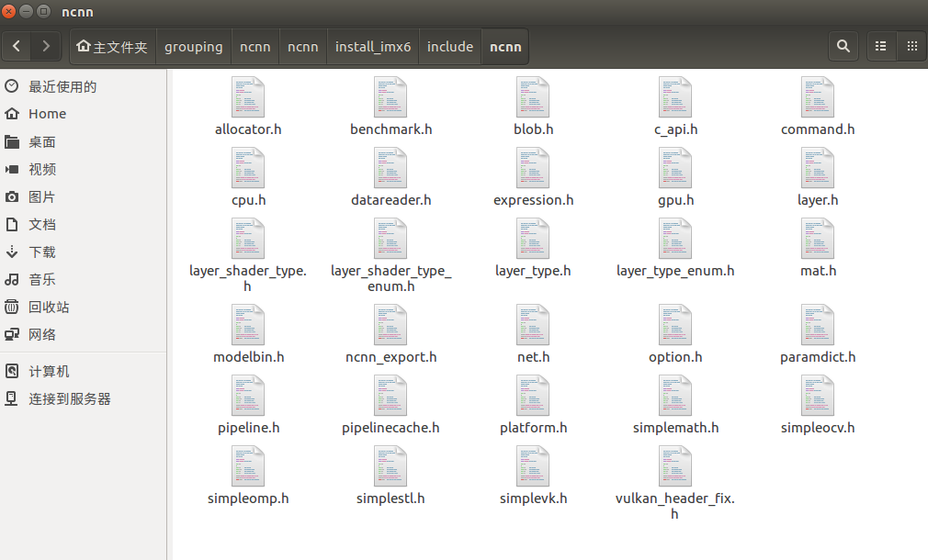Select the command.h file icon
This screenshot has width=928, height=560.
coord(818,97)
